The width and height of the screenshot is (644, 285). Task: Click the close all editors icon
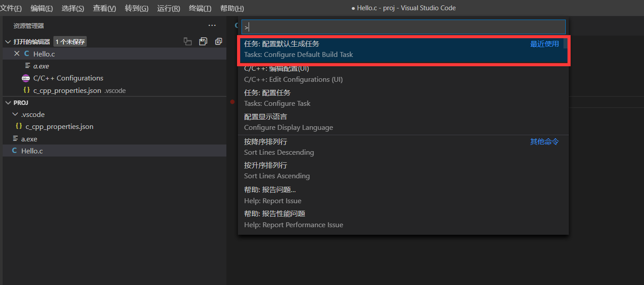[218, 41]
